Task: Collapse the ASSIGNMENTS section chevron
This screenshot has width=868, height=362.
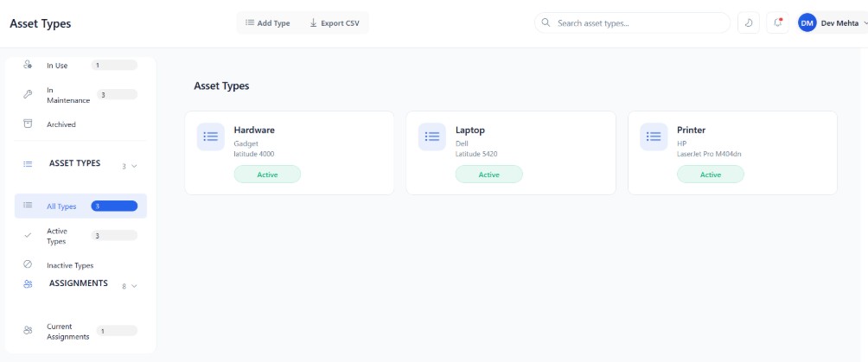Action: (x=134, y=286)
